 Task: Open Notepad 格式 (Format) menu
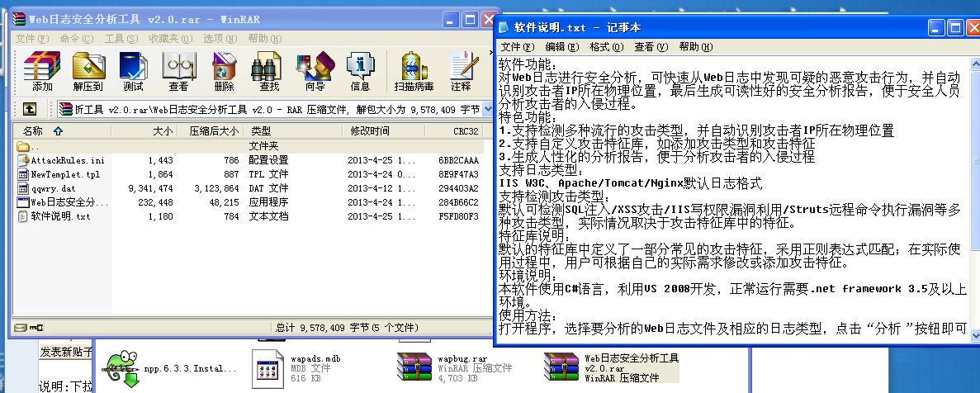tap(606, 47)
